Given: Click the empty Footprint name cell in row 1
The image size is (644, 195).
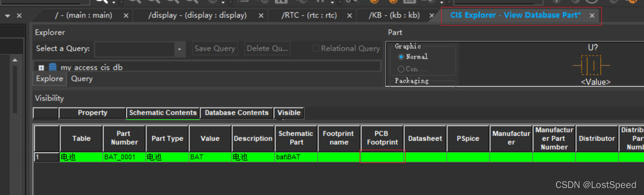Looking at the screenshot, I should (x=339, y=158).
